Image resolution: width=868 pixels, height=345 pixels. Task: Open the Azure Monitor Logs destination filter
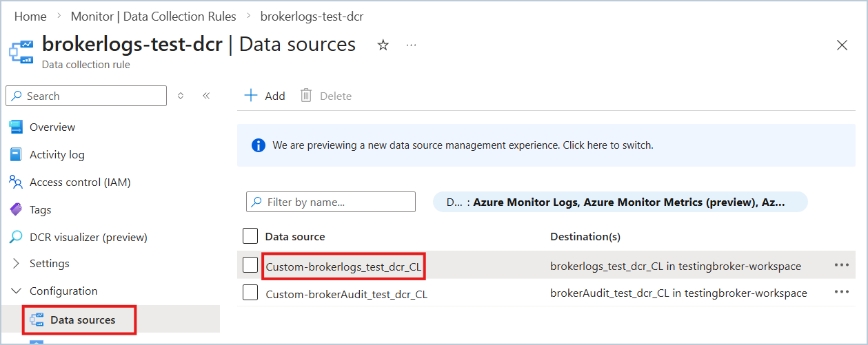(620, 202)
